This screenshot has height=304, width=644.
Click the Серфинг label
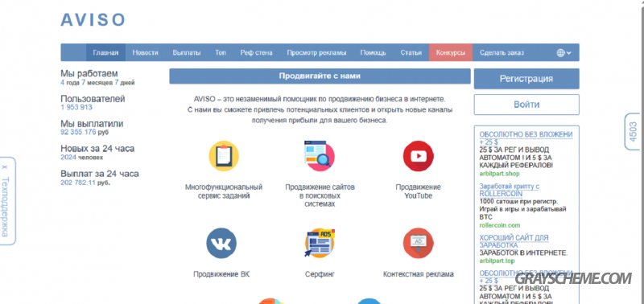pos(320,274)
